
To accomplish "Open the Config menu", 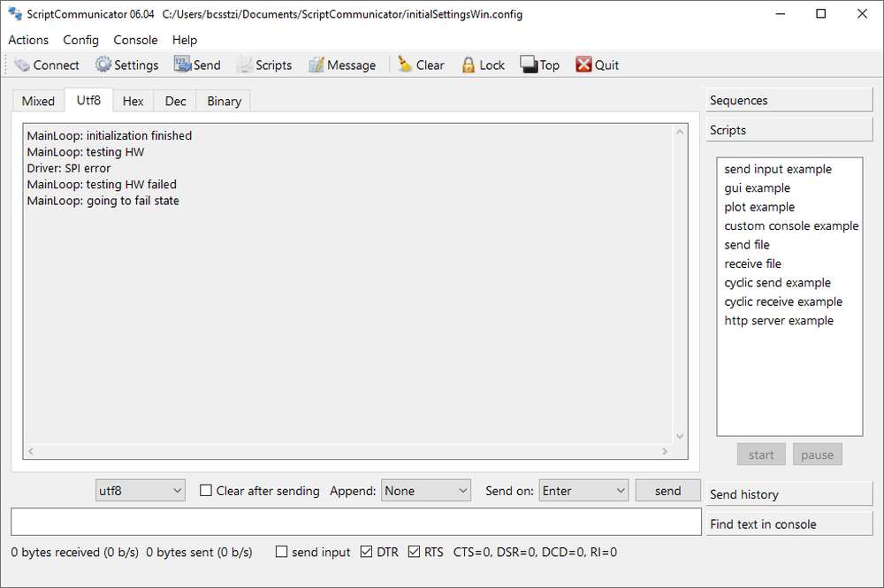I will pos(80,40).
